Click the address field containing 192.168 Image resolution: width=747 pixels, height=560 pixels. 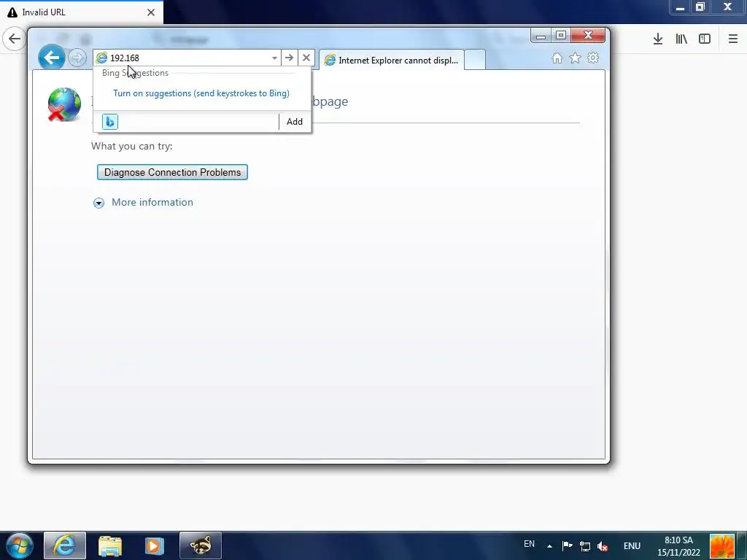pyautogui.click(x=188, y=58)
